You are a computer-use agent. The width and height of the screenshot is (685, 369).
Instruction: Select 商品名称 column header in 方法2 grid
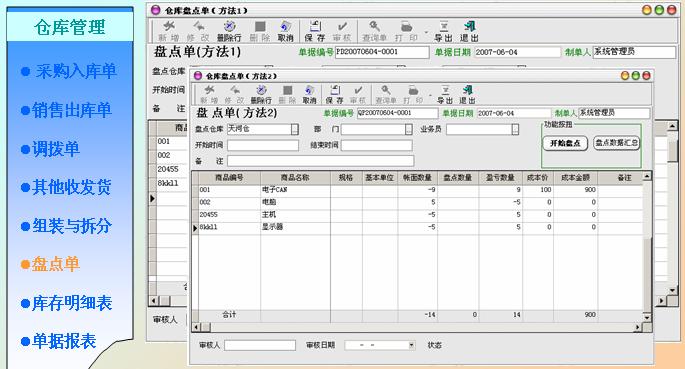[x=295, y=178]
